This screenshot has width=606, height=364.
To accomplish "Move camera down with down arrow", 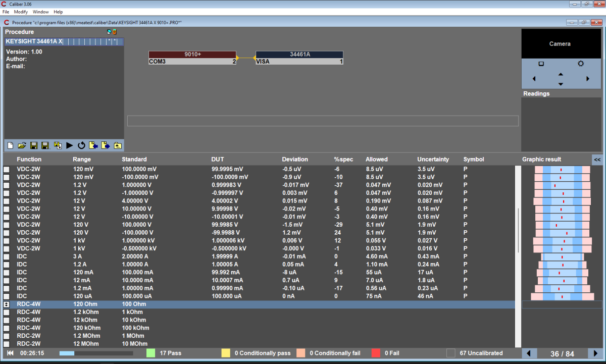I will [561, 84].
